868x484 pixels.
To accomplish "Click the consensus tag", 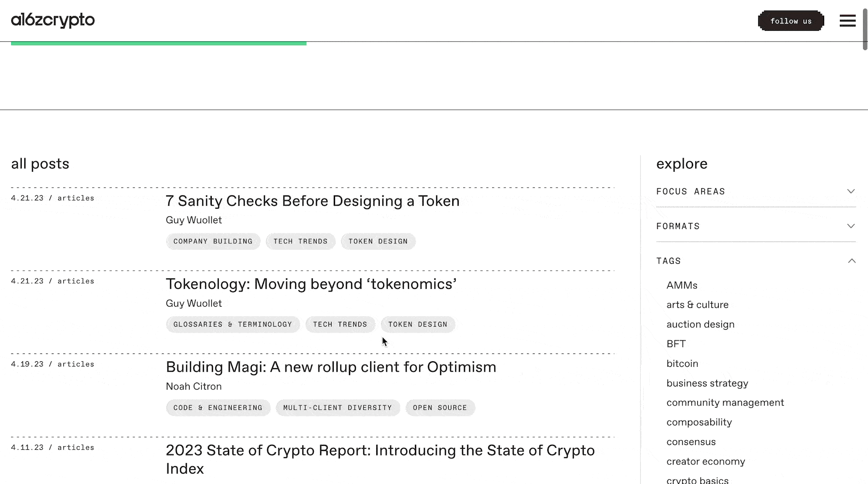I will click(x=691, y=441).
